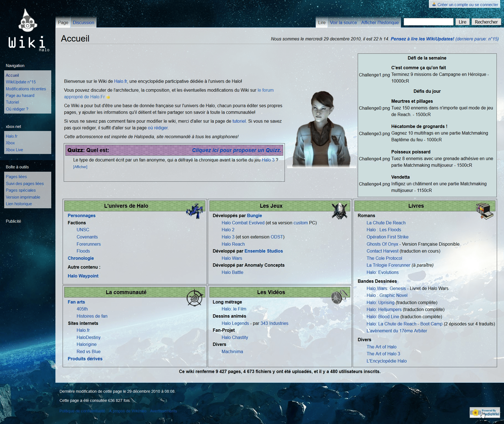Click the target reticle icon in La communauté header
Image resolution: width=504 pixels, height=424 pixels.
pyautogui.click(x=195, y=298)
